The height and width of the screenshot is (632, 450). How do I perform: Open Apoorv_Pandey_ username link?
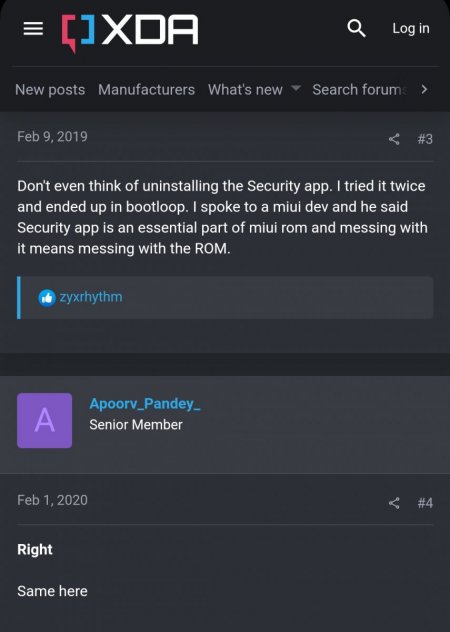(145, 403)
